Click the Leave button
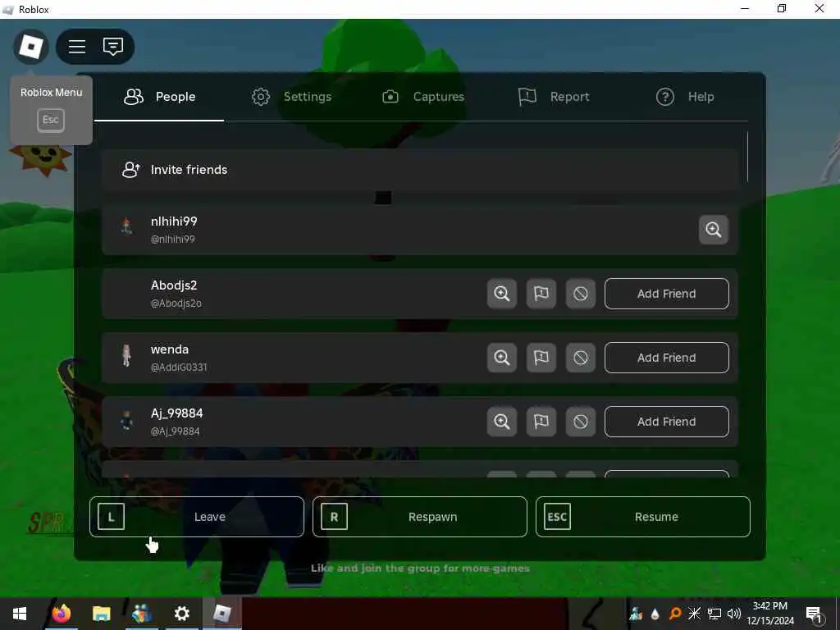This screenshot has height=630, width=840. click(x=197, y=517)
